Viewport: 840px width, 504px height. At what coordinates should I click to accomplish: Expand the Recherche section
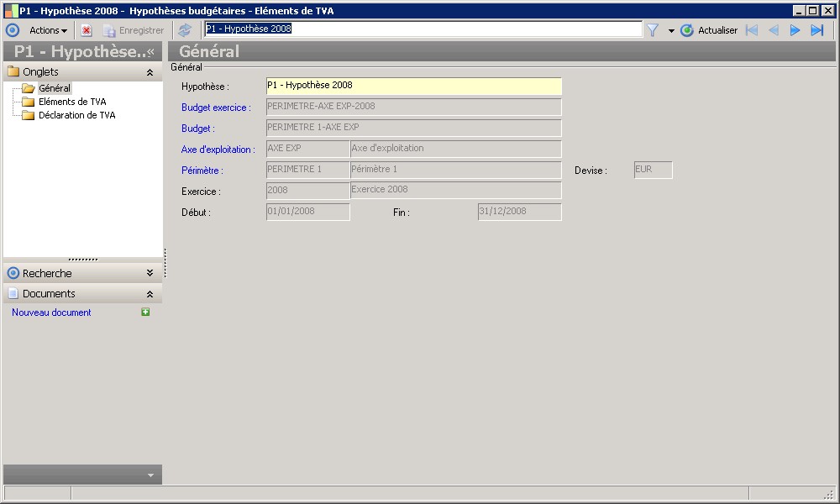pyautogui.click(x=150, y=273)
